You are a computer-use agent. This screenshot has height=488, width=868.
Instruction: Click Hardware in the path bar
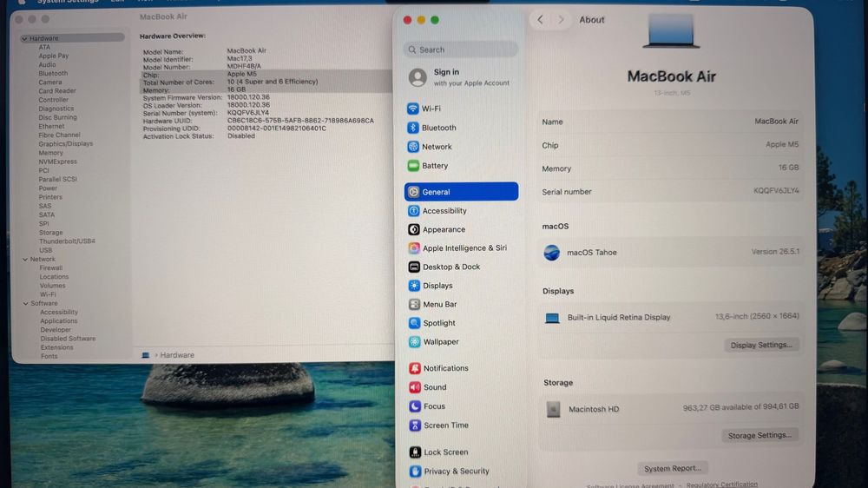click(177, 355)
